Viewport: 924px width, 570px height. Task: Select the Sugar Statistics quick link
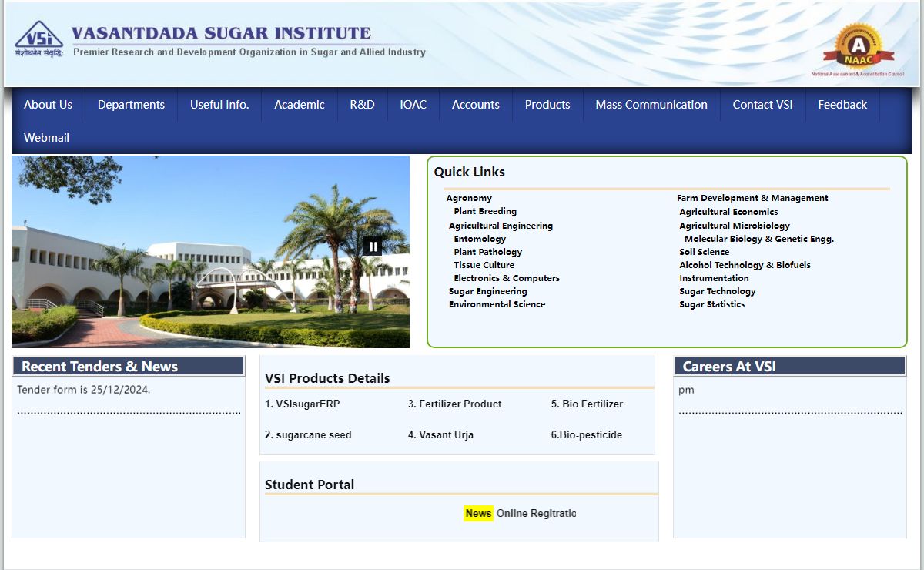[x=711, y=304]
